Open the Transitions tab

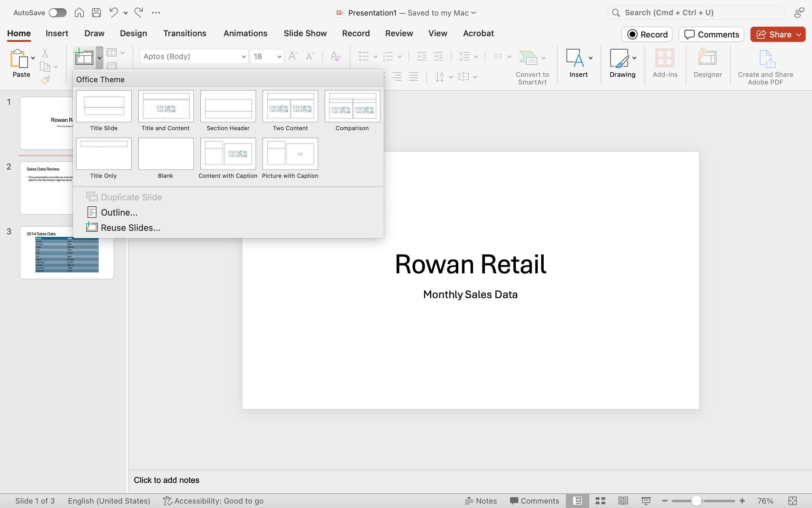click(x=185, y=33)
